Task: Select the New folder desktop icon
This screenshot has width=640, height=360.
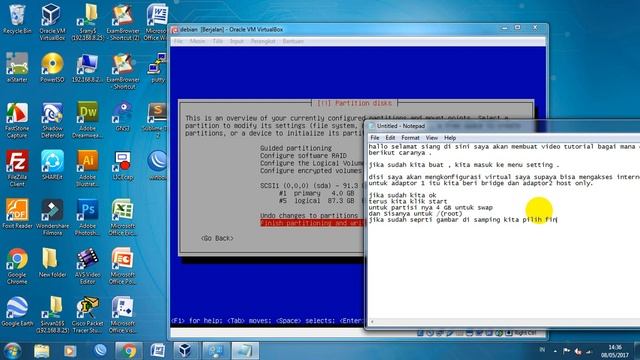Action: point(52,262)
